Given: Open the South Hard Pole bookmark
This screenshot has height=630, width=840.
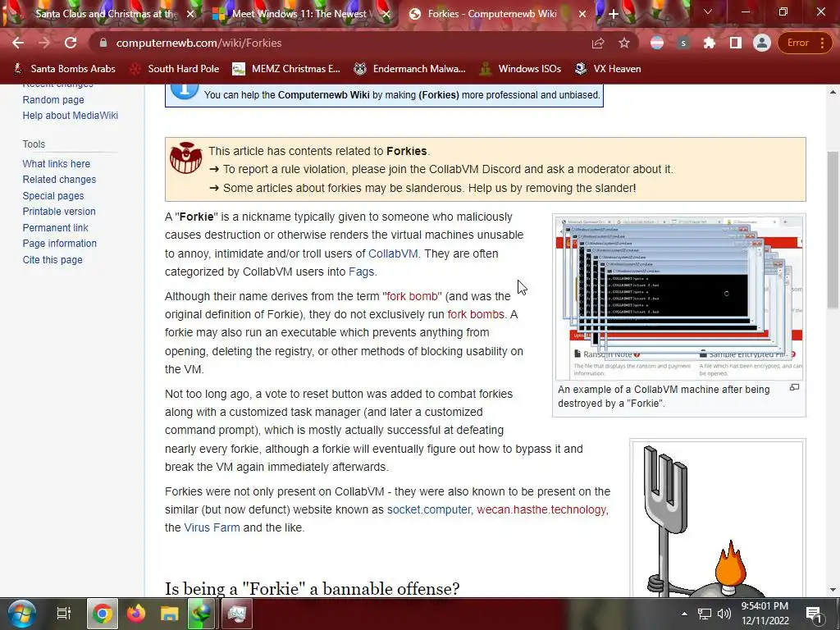Looking at the screenshot, I should 176,69.
